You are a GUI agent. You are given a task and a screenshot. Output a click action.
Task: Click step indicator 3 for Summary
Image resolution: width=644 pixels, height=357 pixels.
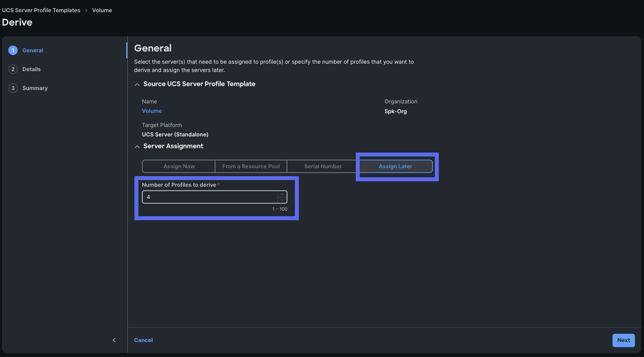(13, 88)
